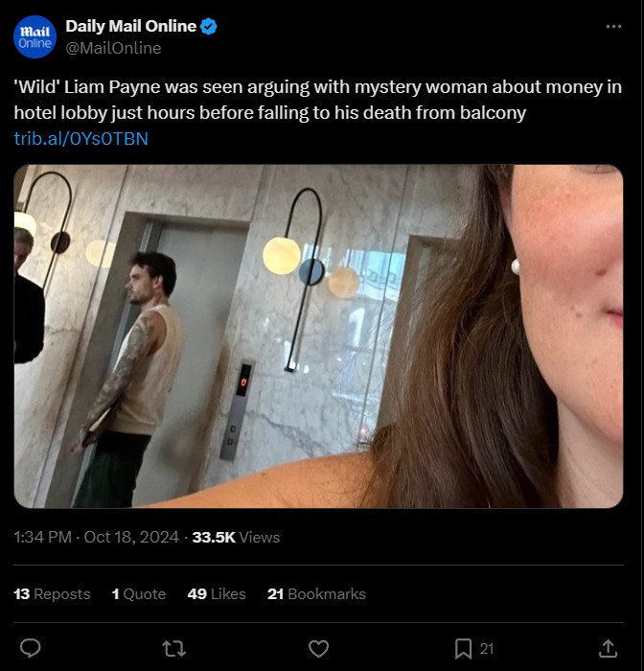Enlarge the hotel lobby photo
The image size is (644, 671).
tap(318, 335)
